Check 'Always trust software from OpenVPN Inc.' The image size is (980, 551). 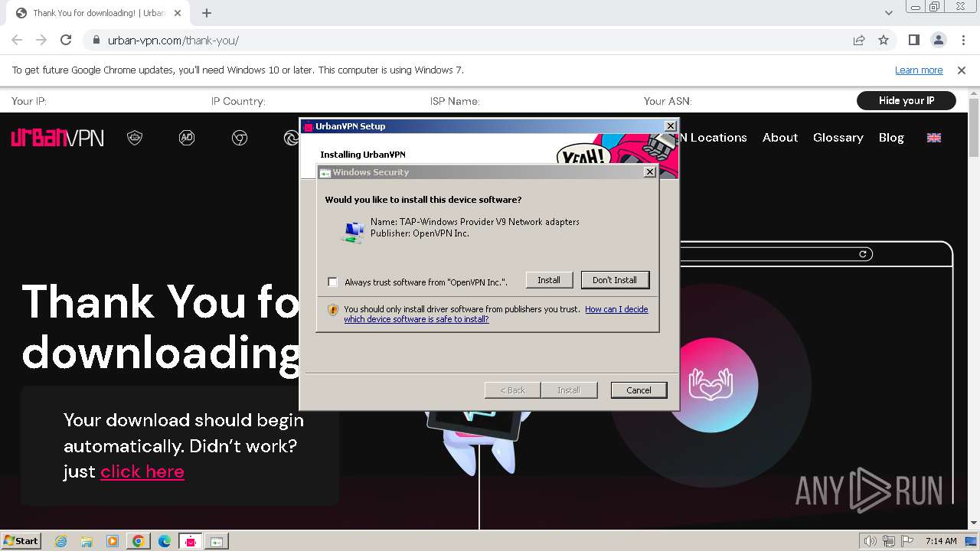coord(332,282)
